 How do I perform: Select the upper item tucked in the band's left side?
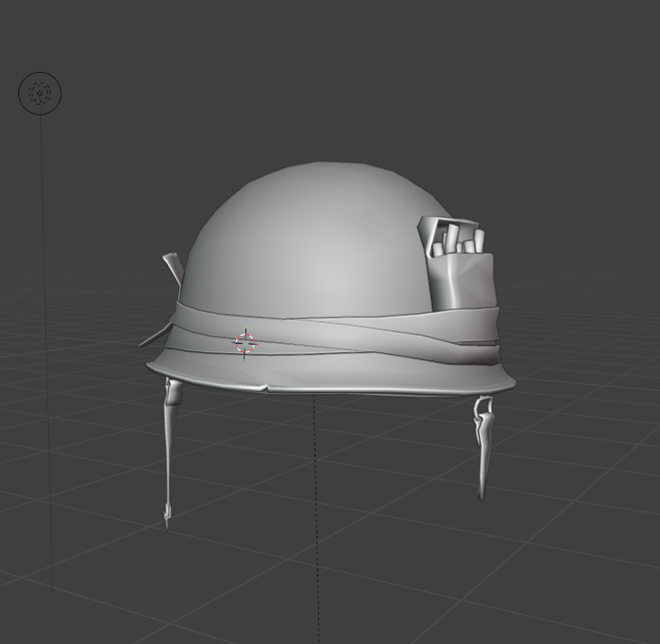(173, 268)
